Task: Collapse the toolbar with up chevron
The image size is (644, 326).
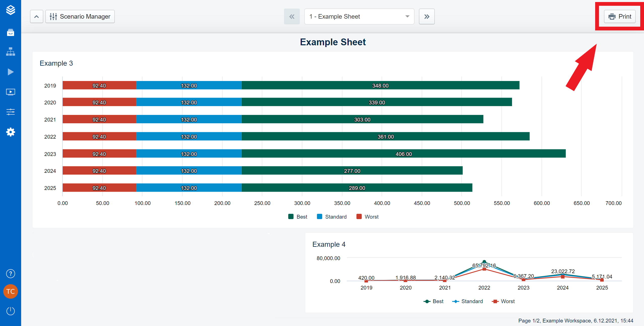Action: click(37, 17)
